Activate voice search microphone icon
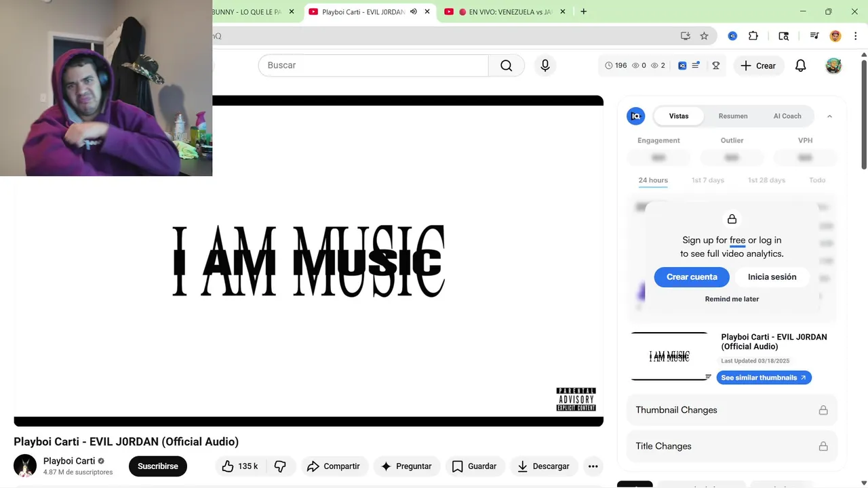868x488 pixels. (545, 66)
